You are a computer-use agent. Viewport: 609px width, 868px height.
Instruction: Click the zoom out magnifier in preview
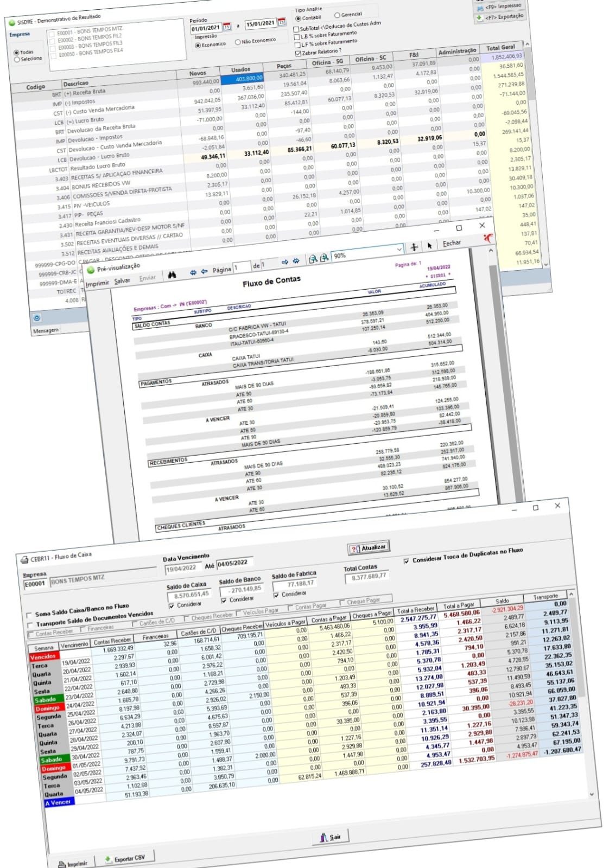313,259
